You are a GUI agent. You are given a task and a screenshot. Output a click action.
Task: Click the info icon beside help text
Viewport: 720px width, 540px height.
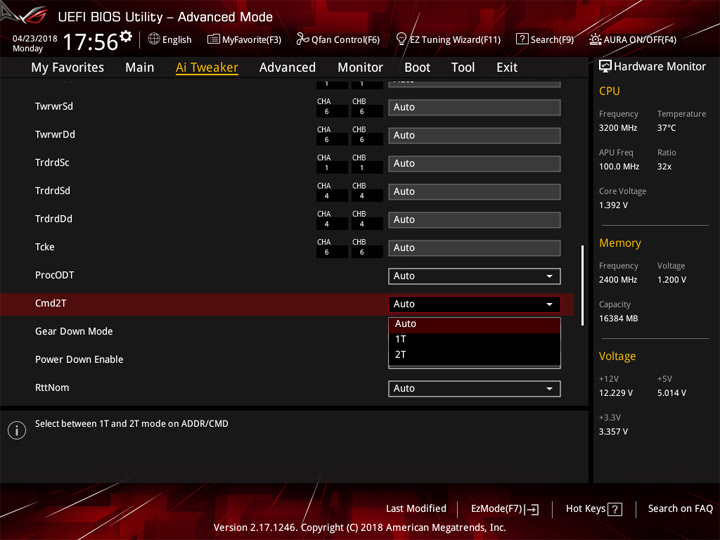pyautogui.click(x=17, y=430)
